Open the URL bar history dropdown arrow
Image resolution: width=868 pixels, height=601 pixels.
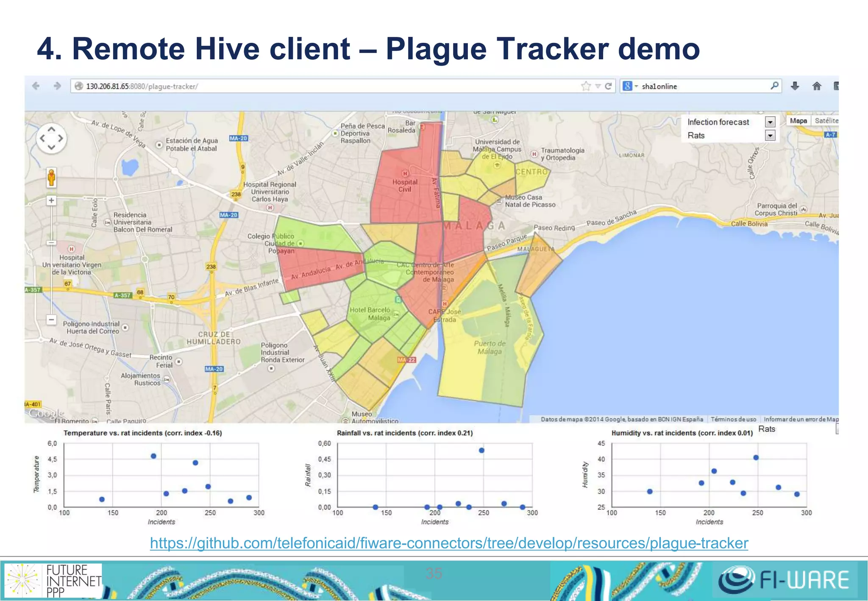tap(598, 86)
